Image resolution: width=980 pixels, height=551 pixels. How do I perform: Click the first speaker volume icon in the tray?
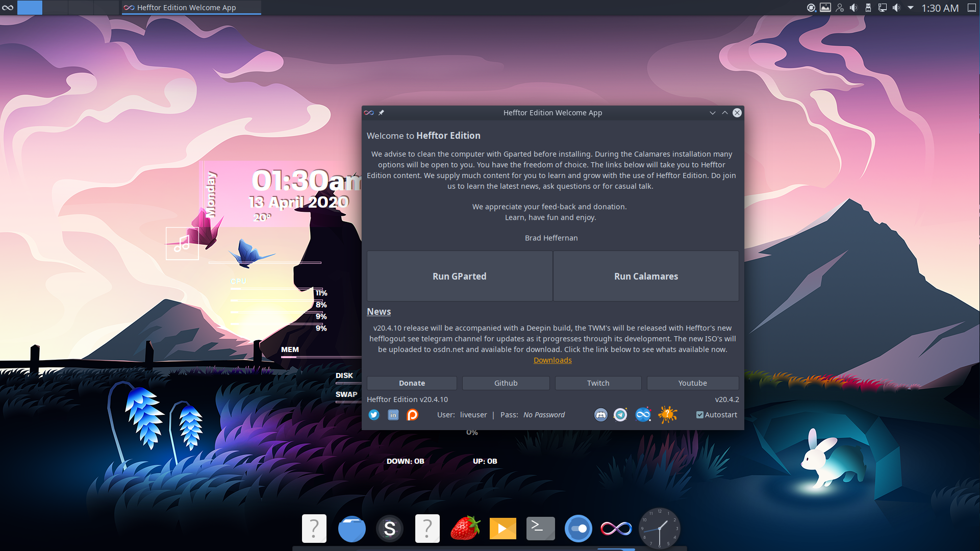(x=853, y=8)
